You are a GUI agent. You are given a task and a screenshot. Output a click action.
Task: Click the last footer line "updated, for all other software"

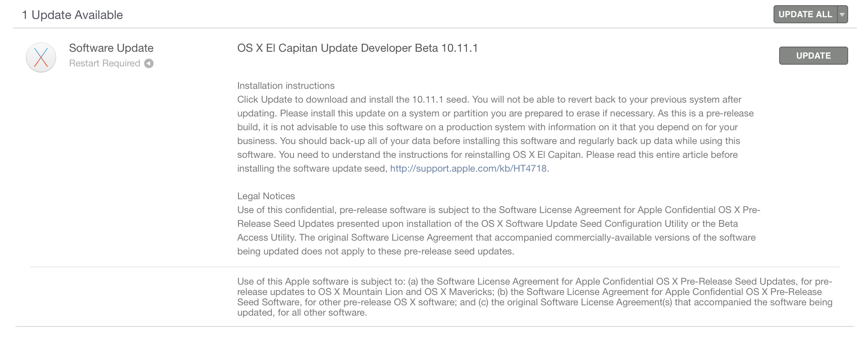pyautogui.click(x=302, y=313)
